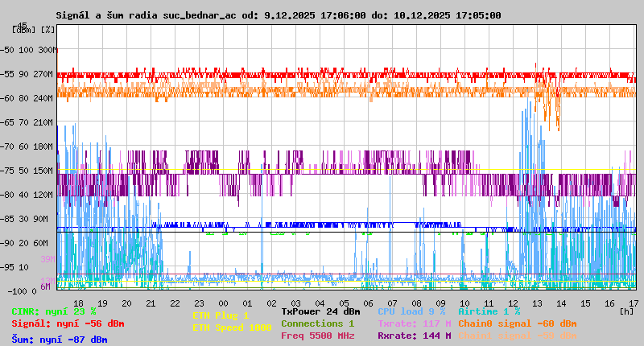Click the '270M' y-axis label
This screenshot has height=346, width=644.
[43, 74]
